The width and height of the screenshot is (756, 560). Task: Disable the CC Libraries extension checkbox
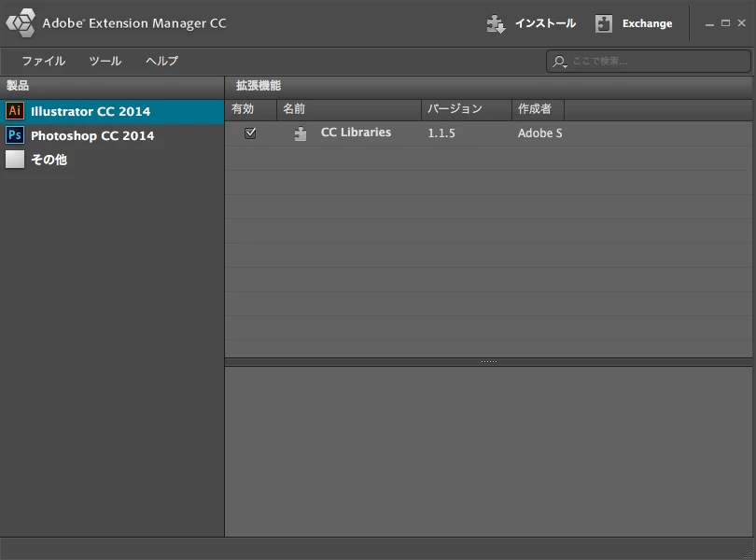(250, 133)
